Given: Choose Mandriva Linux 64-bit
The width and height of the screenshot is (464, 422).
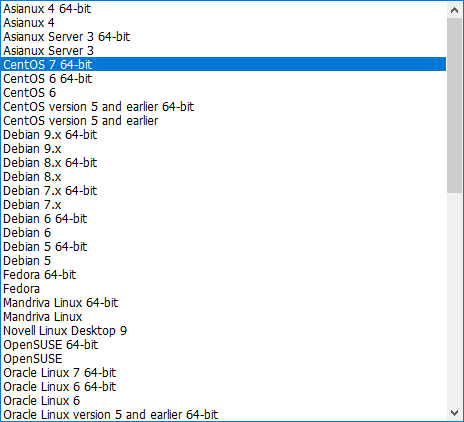Looking at the screenshot, I should coord(223,303).
